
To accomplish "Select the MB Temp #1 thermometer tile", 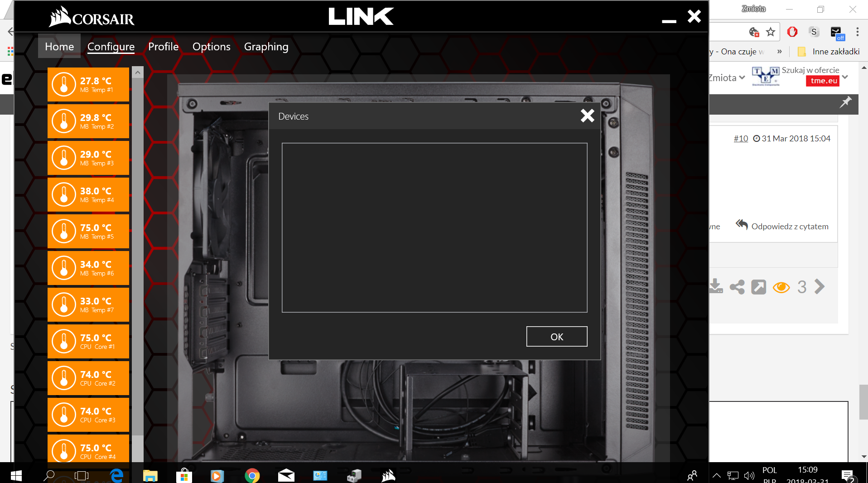I will pos(88,84).
